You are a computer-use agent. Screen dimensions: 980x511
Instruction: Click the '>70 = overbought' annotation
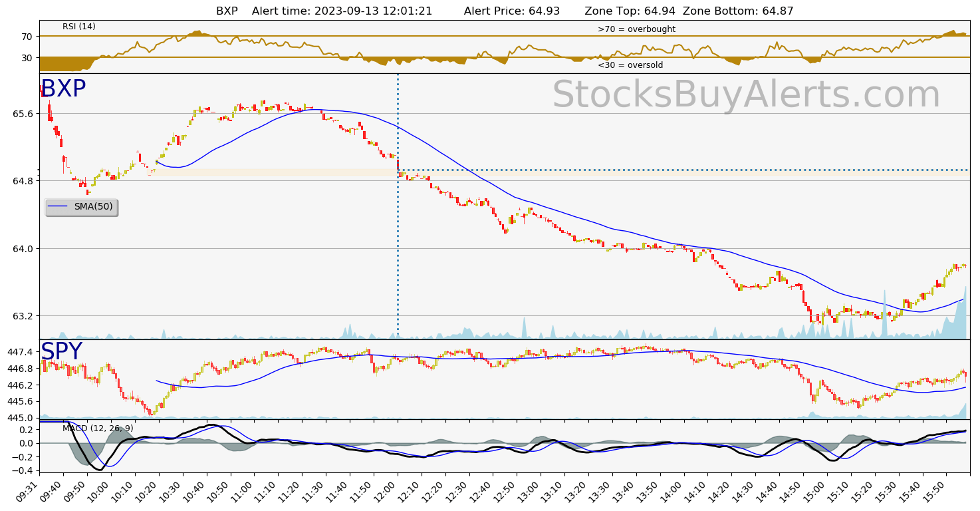click(x=636, y=29)
